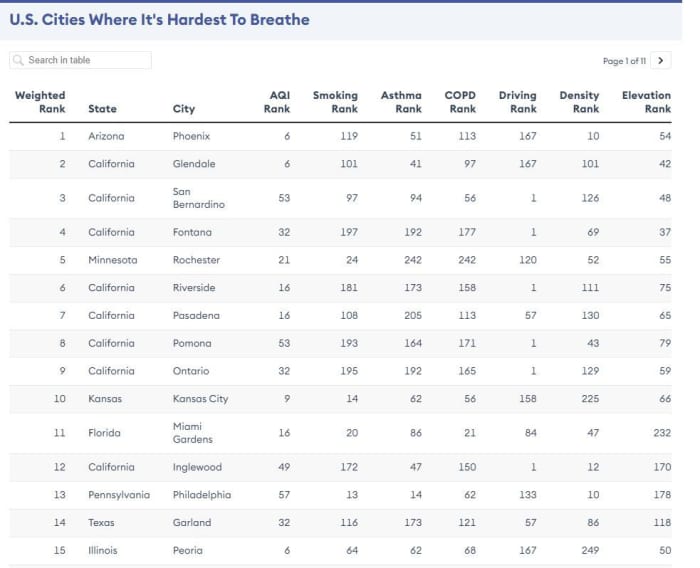Click the magnifier icon in search box
The image size is (700, 568).
[18, 60]
